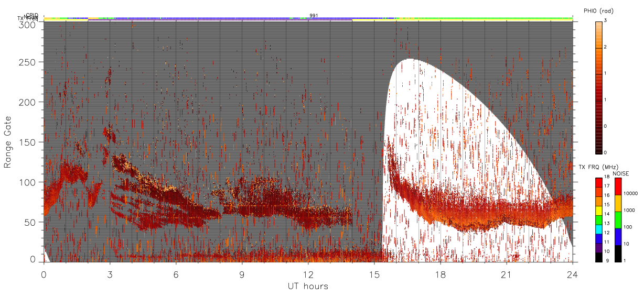Click the 'PHI0 (rad)' colorbar title
The height and width of the screenshot is (297, 644).
[598, 11]
